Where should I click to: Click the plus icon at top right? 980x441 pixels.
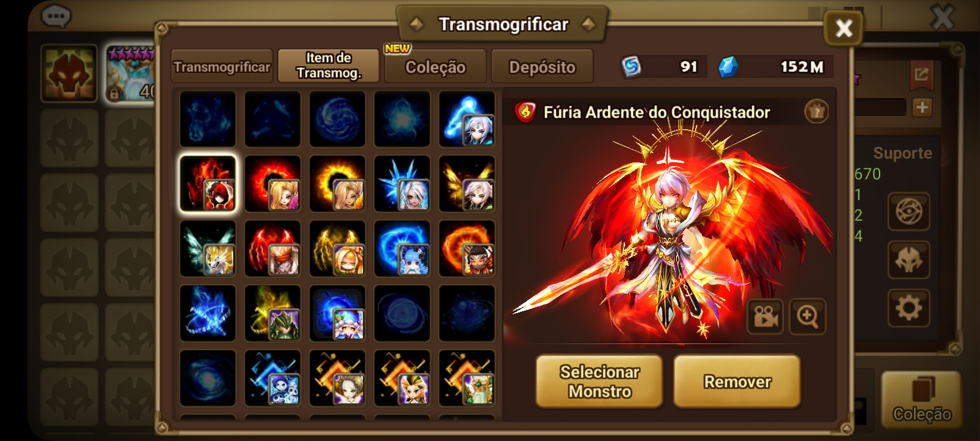922,108
